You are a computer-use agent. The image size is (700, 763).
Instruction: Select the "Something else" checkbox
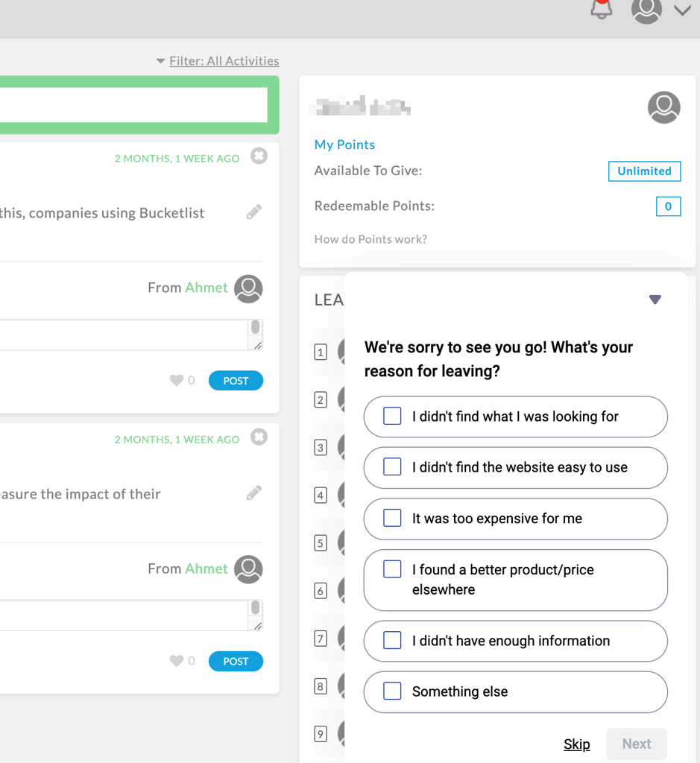tap(392, 691)
